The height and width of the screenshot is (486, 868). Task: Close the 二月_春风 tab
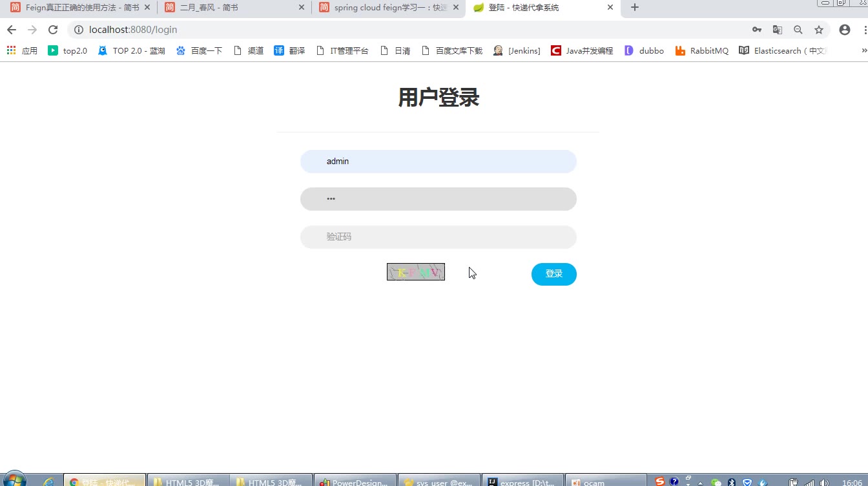click(301, 8)
